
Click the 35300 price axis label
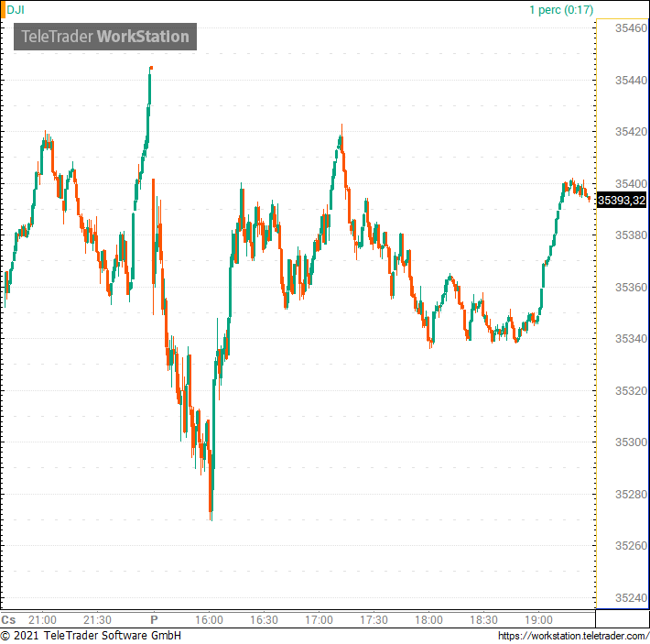click(x=631, y=442)
